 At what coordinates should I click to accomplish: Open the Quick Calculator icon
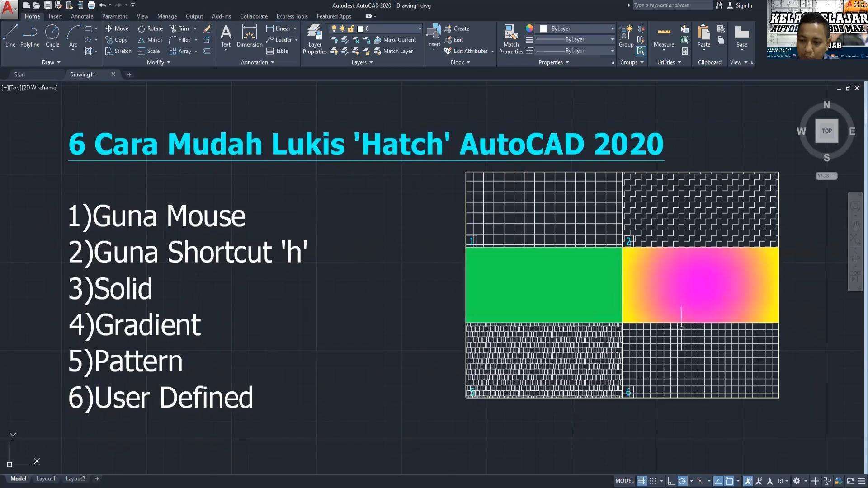(685, 51)
